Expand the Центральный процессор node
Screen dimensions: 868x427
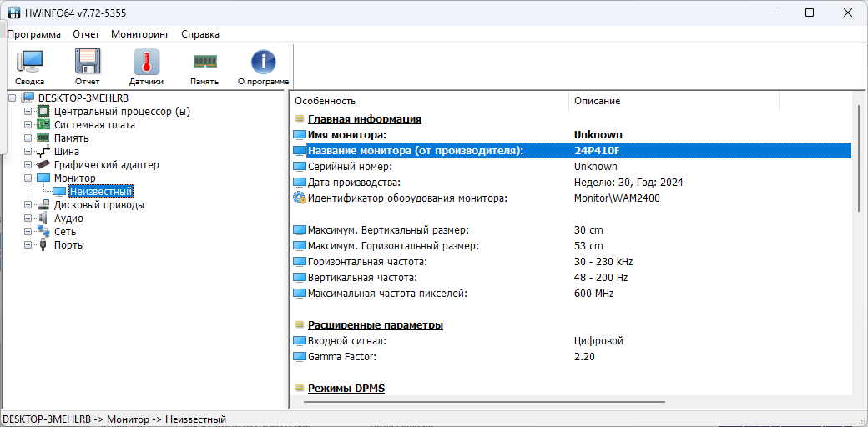pos(28,112)
